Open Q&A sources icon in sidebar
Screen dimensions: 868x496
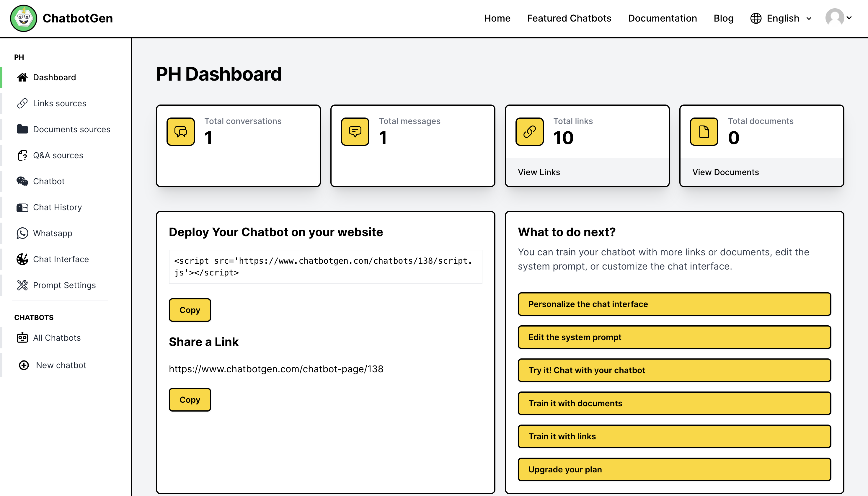[22, 155]
